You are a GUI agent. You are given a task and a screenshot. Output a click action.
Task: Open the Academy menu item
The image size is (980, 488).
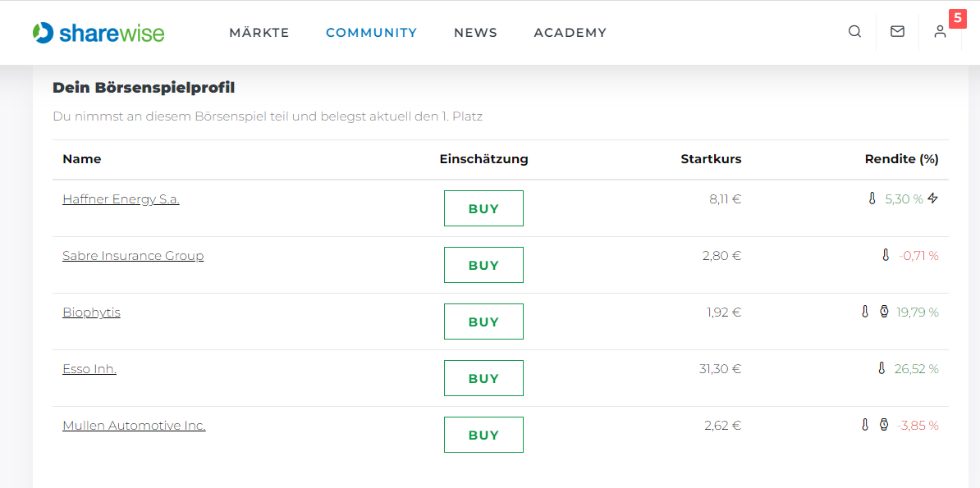pyautogui.click(x=570, y=33)
